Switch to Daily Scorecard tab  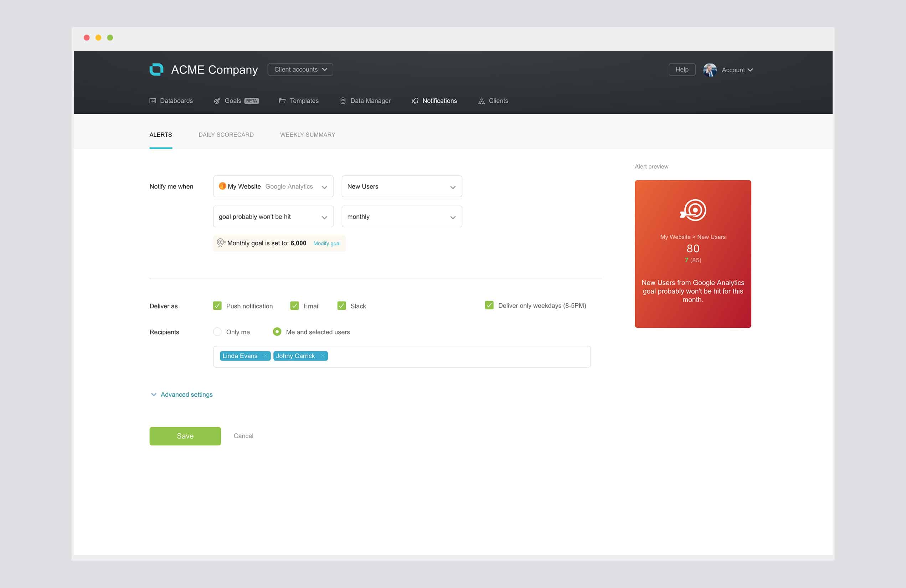tap(226, 135)
